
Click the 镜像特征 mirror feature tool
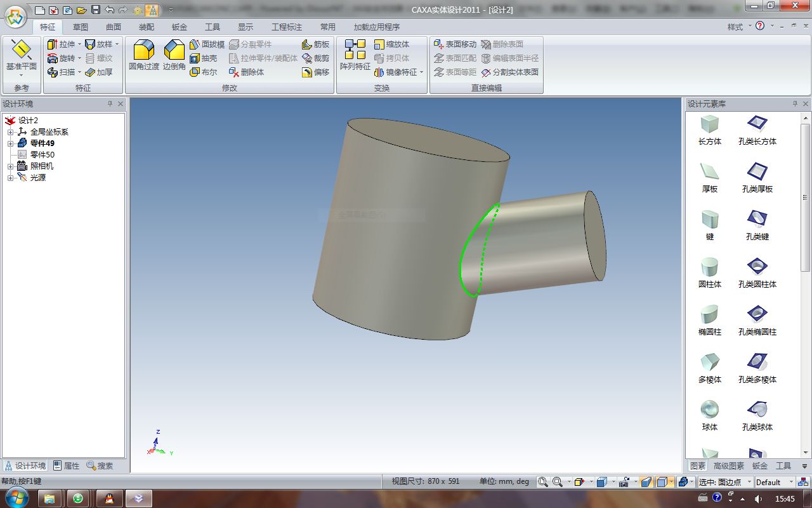(x=396, y=72)
